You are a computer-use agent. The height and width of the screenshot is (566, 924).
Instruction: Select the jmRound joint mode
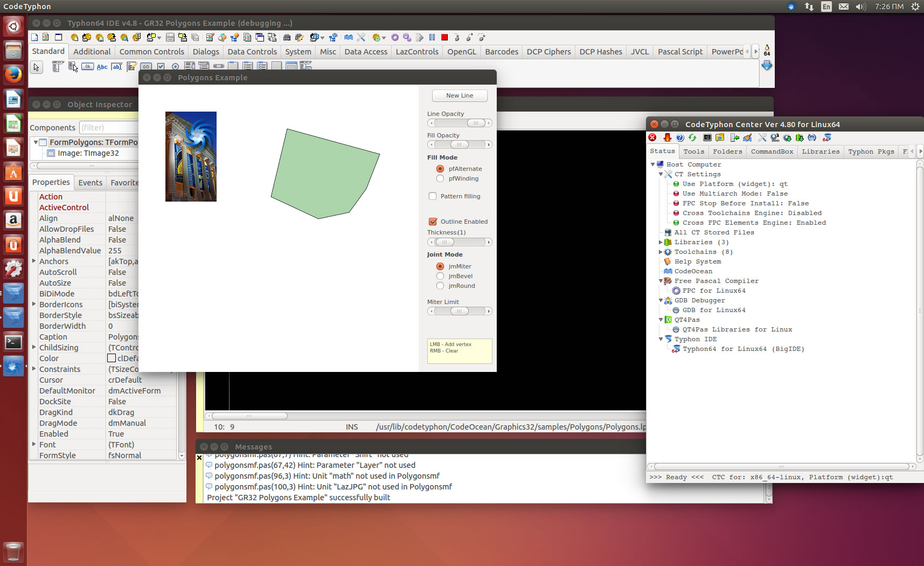pos(456,286)
